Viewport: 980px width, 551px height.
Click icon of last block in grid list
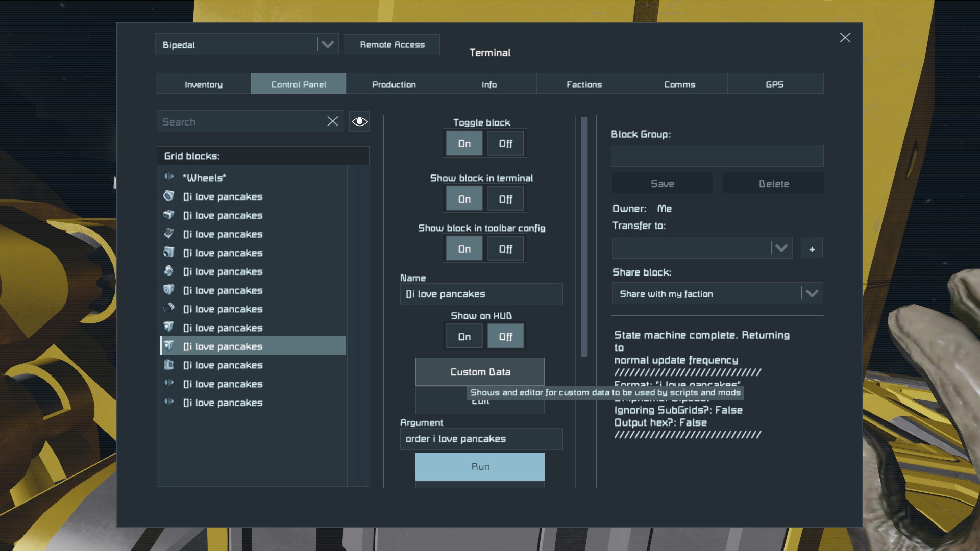[x=169, y=402]
